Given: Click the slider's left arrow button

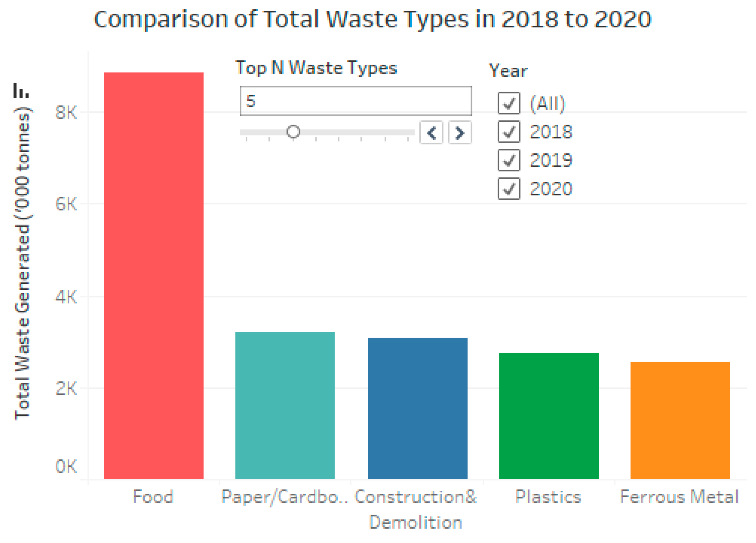Looking at the screenshot, I should coord(431,133).
